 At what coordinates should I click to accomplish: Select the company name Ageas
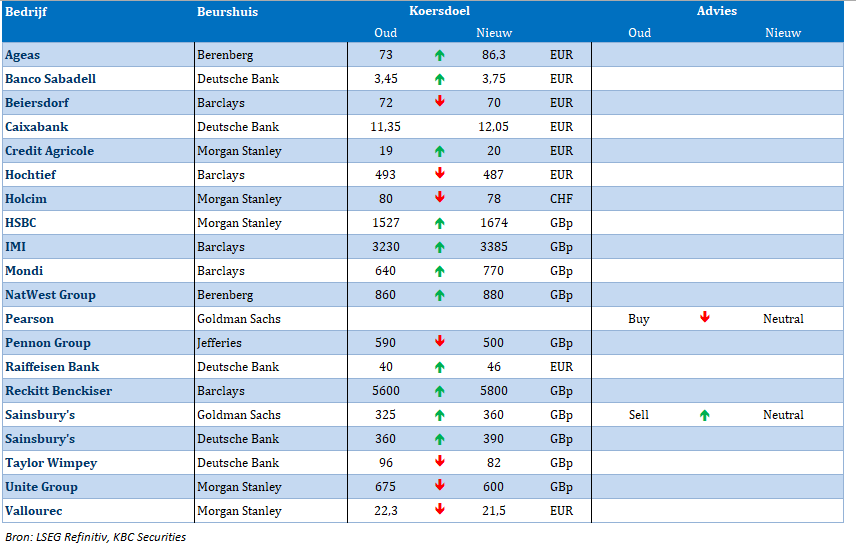22,55
